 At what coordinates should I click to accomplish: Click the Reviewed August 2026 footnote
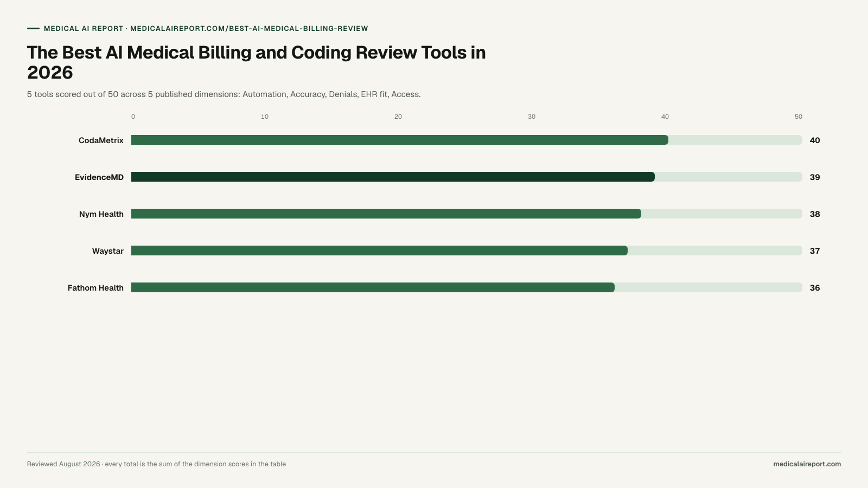pyautogui.click(x=156, y=464)
